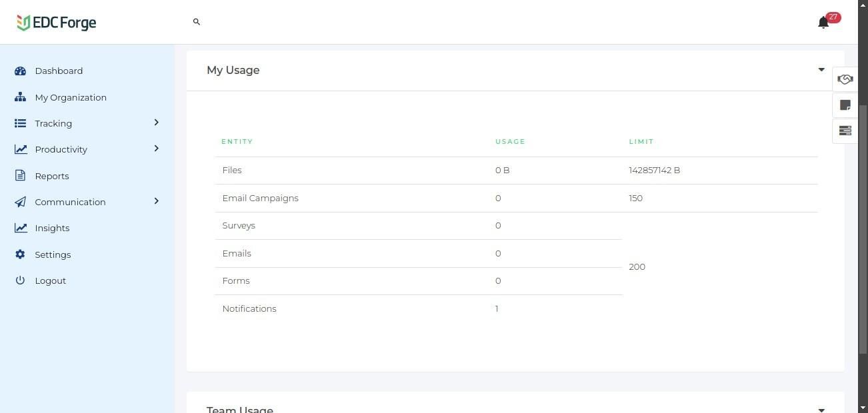Expand the Tracking submenu chevron

[x=157, y=123]
